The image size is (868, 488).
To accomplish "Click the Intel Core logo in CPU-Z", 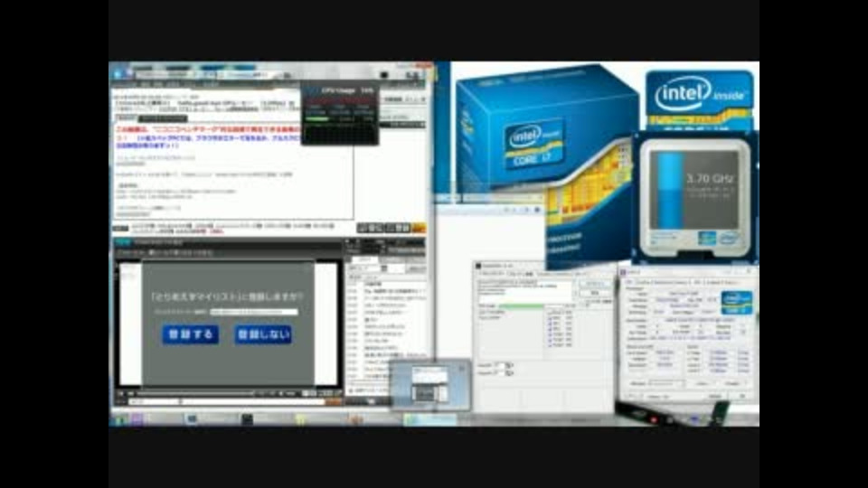I will tap(737, 304).
